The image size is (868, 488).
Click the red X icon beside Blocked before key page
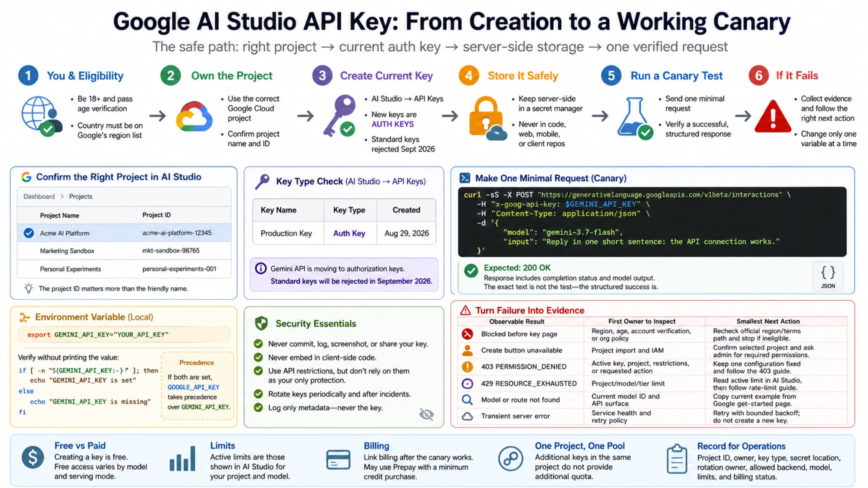(467, 334)
